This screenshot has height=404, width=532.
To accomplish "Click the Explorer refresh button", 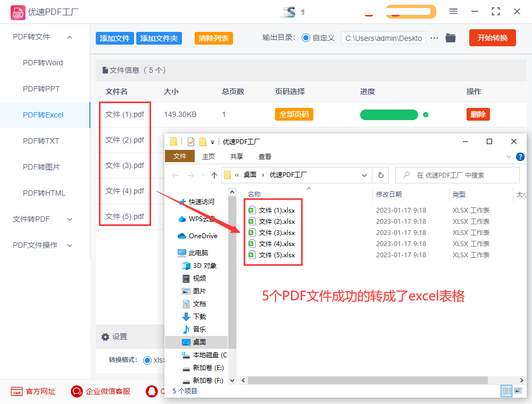I will (x=381, y=175).
